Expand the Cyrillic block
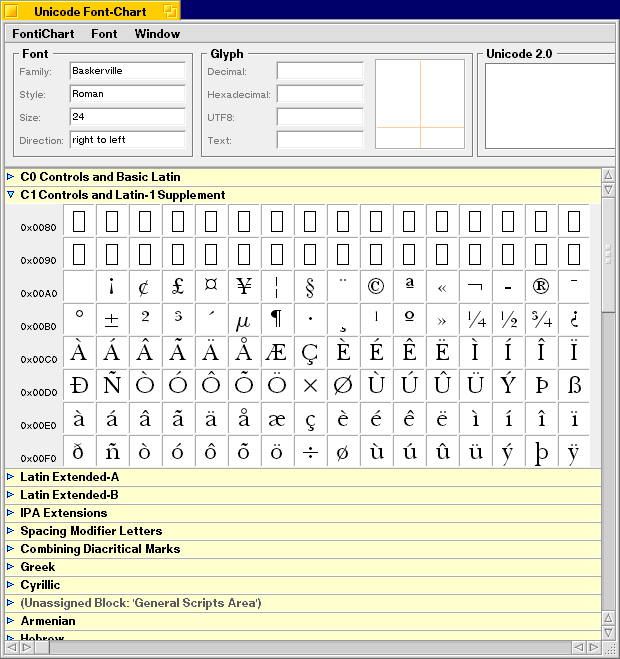The width and height of the screenshot is (620, 659). (11, 585)
